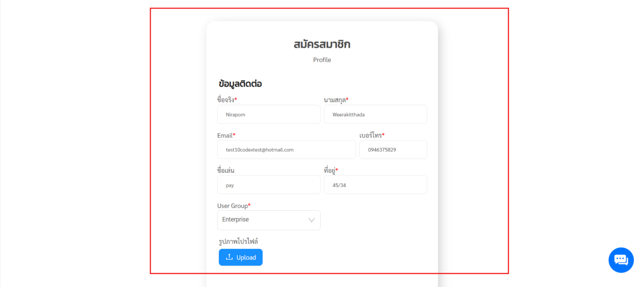Click the first name field containing Niraporn

point(269,115)
